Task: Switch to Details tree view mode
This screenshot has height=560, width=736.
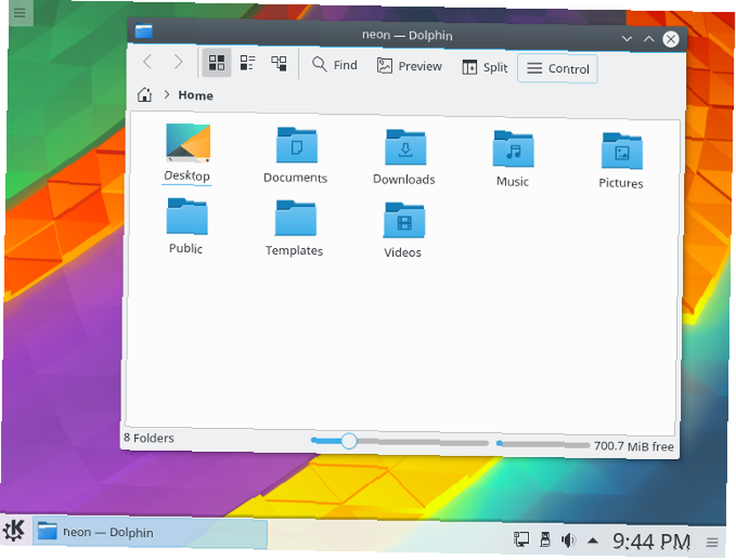Action: tap(279, 63)
